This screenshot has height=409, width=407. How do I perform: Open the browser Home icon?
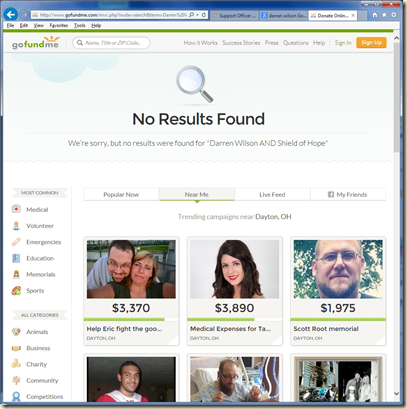tap(375, 15)
